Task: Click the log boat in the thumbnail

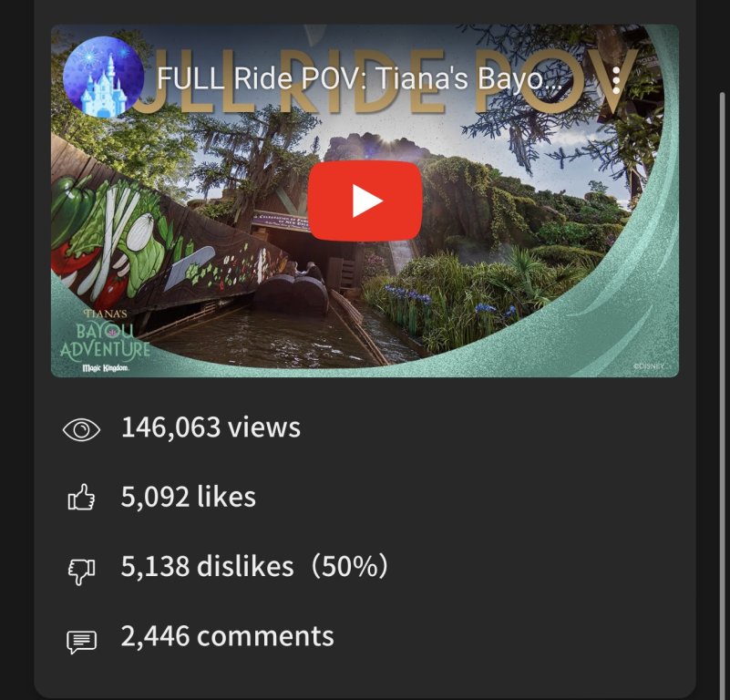Action: tap(293, 289)
